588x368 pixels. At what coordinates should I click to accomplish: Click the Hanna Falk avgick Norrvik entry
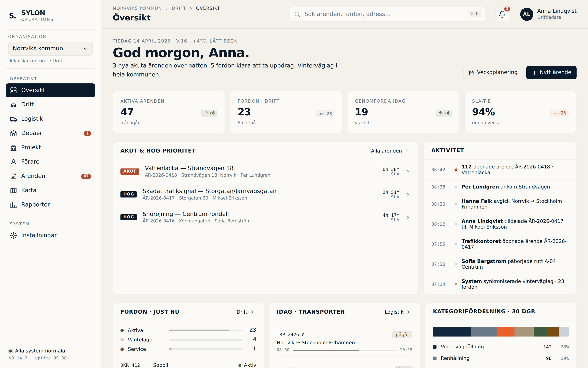pyautogui.click(x=500, y=204)
